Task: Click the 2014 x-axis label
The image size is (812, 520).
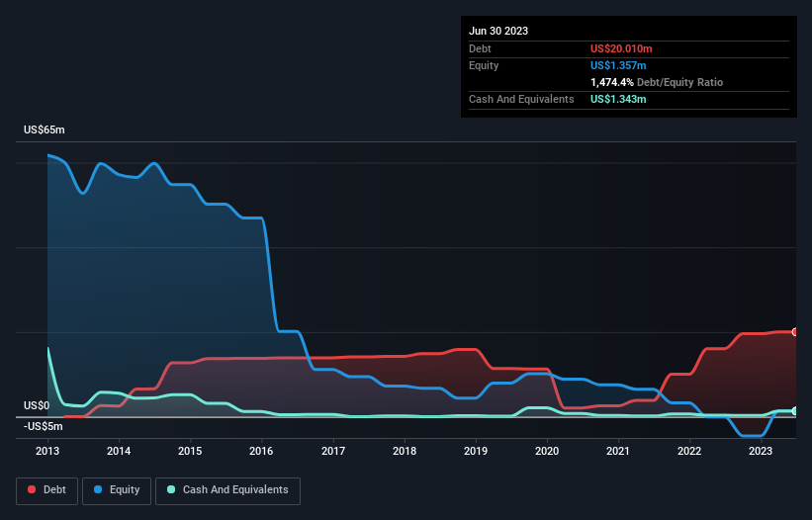Action: coord(119,451)
